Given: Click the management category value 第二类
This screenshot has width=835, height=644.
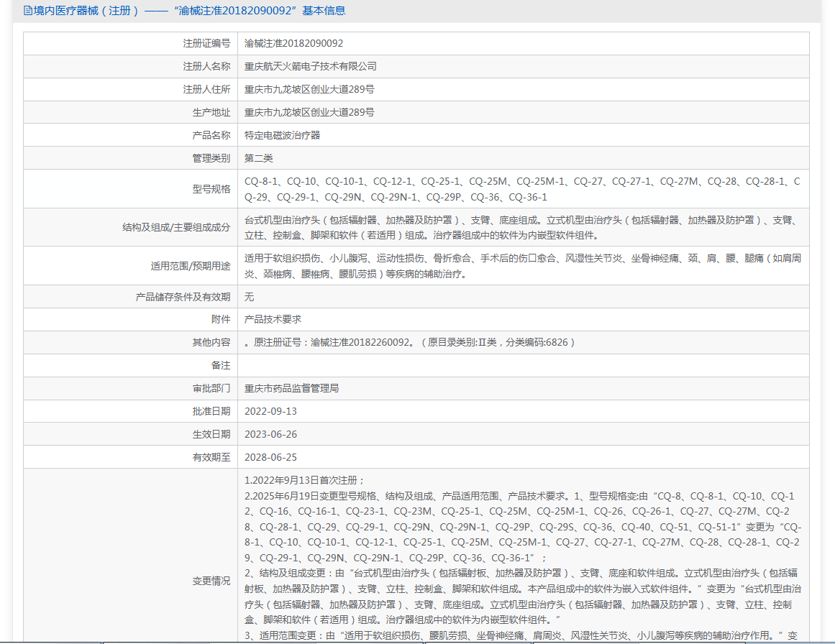Looking at the screenshot, I should (x=259, y=158).
